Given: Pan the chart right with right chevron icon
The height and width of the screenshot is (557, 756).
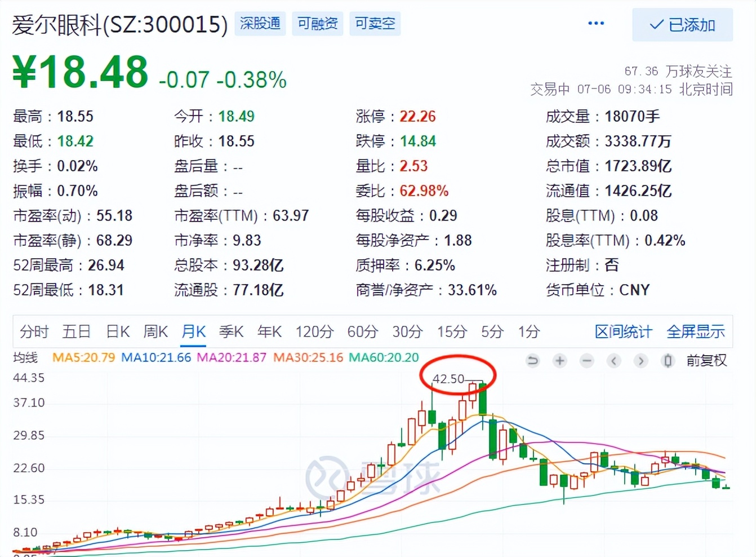Looking at the screenshot, I should pos(641,361).
